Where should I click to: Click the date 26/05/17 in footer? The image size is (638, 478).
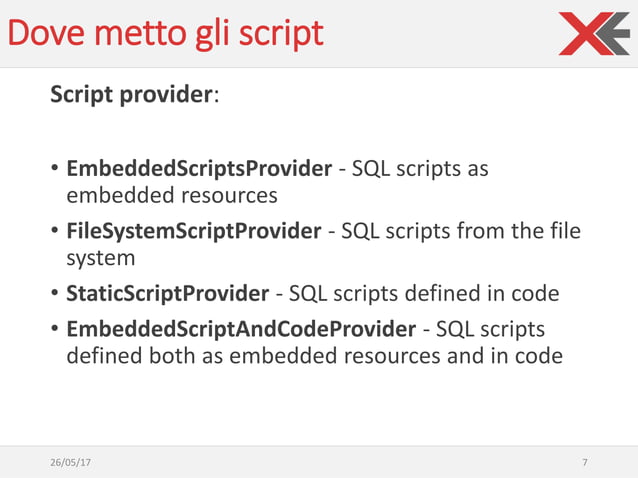[70, 463]
